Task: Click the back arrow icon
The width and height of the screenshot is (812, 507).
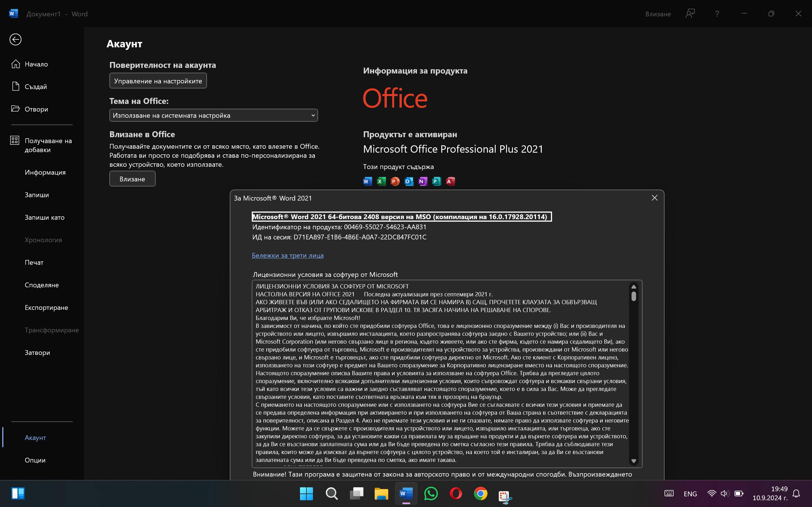Action: click(x=16, y=39)
